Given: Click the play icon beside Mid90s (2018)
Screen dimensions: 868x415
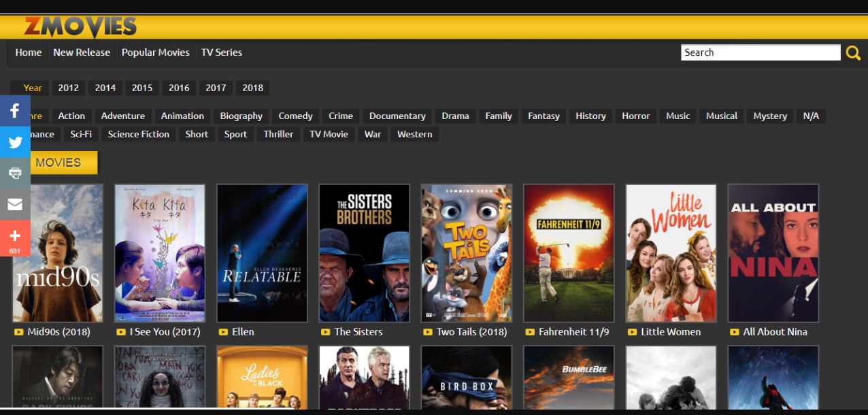Looking at the screenshot, I should [21, 332].
